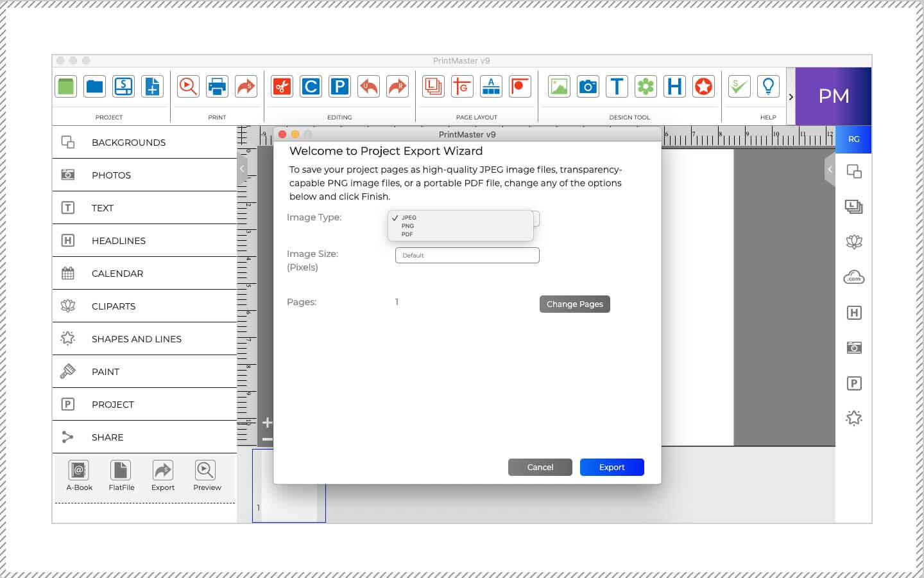Open the Headlines category

(x=144, y=240)
